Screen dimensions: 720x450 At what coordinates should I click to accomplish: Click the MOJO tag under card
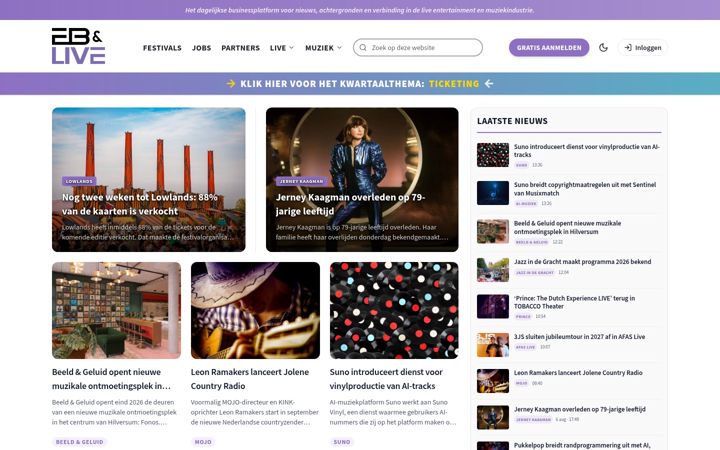click(x=203, y=442)
